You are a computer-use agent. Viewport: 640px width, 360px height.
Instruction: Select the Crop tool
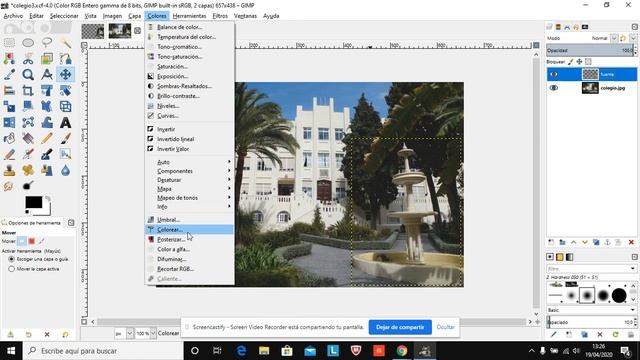click(28, 91)
